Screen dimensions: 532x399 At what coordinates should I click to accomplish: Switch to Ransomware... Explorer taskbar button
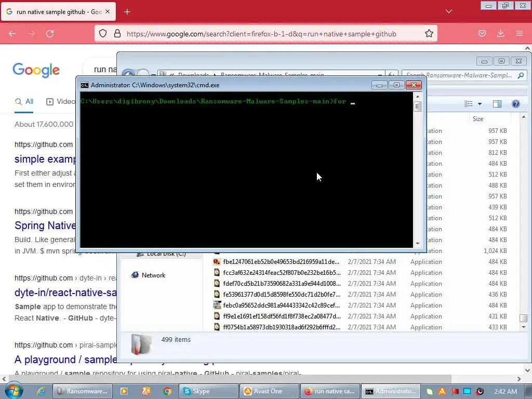[83, 391]
